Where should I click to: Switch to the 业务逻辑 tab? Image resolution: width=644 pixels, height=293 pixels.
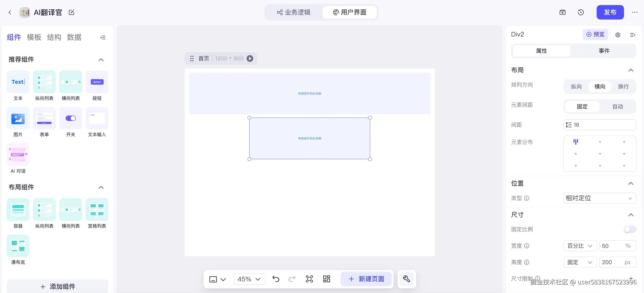click(x=294, y=12)
